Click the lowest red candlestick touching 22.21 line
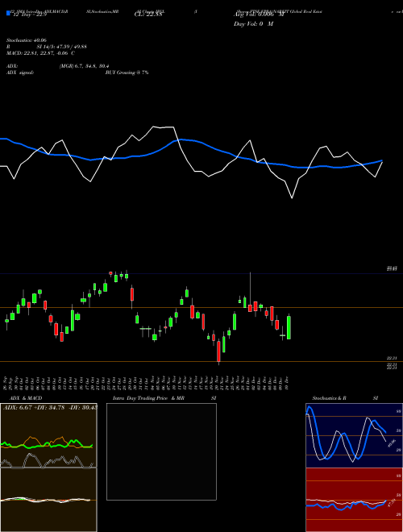Screen dimensions: 403x532 (218, 351)
